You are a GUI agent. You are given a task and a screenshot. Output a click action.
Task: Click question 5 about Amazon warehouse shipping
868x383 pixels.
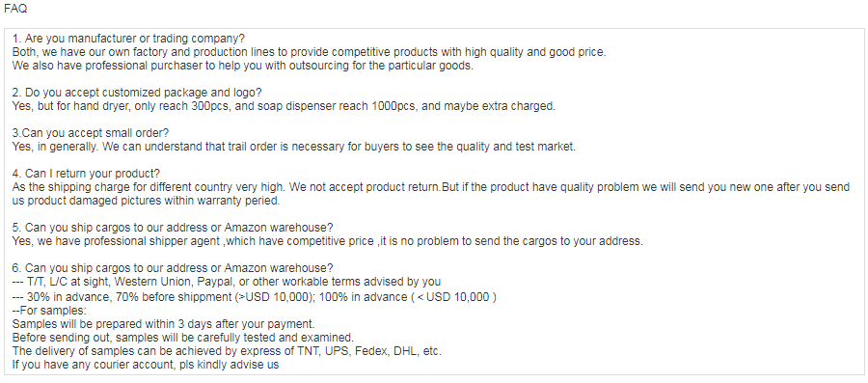(x=173, y=228)
